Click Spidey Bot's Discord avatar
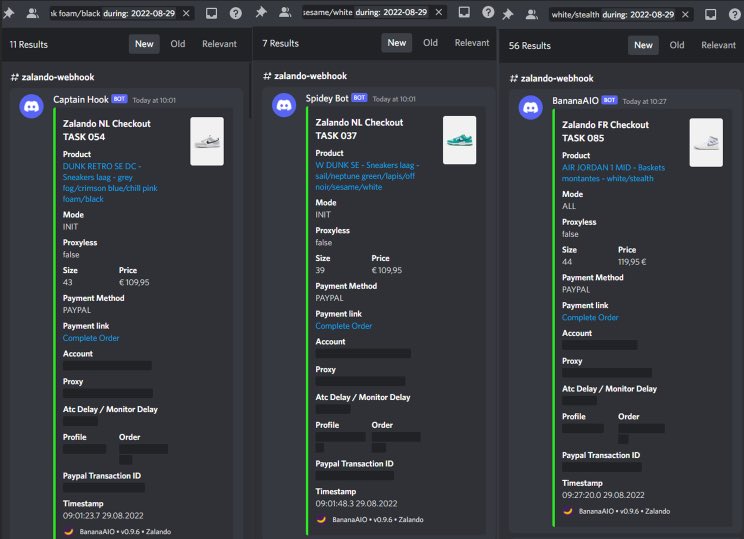The height and width of the screenshot is (539, 744). click(x=284, y=105)
